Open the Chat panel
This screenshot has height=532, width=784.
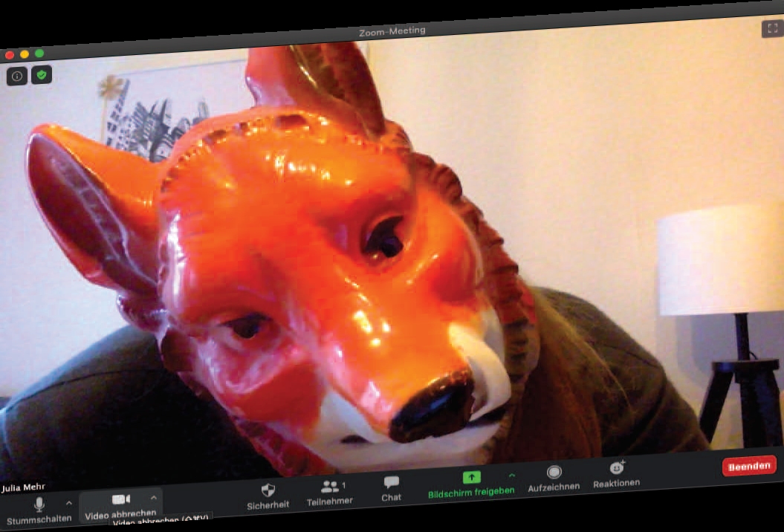coord(391,489)
